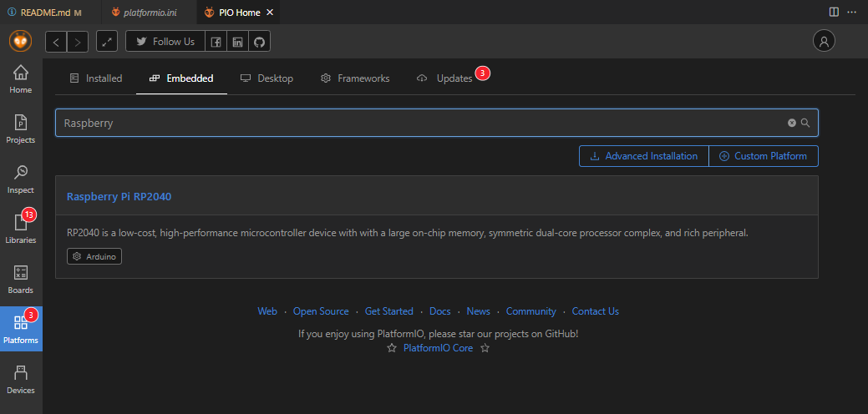
Task: Toggle full screen expand icon
Action: pos(107,42)
